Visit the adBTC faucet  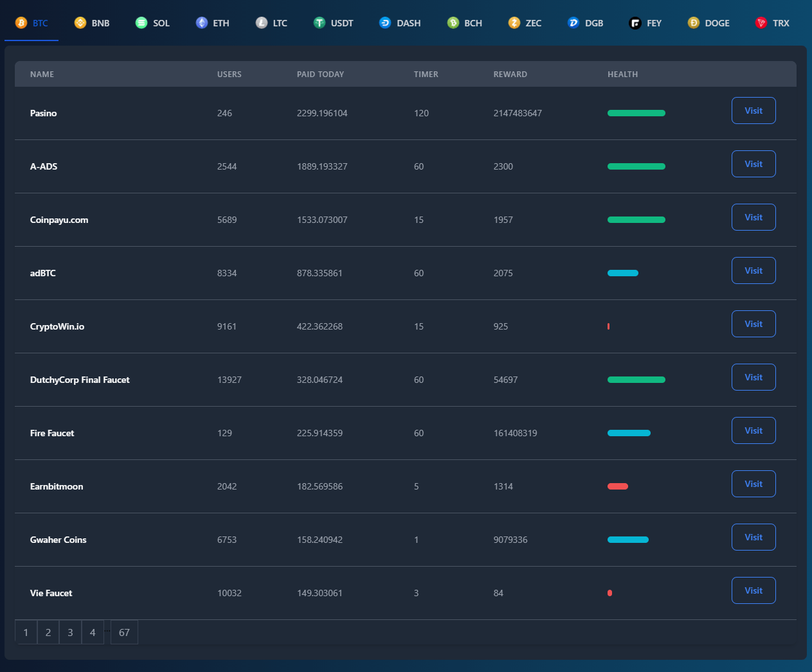753,270
